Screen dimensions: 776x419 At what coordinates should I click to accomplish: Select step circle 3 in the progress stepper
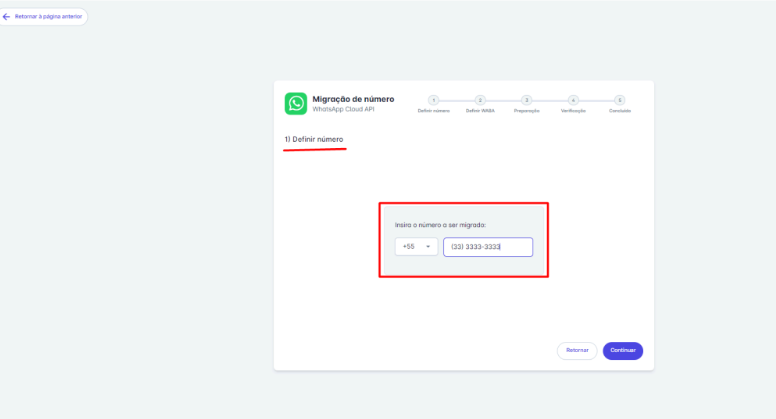coord(526,100)
